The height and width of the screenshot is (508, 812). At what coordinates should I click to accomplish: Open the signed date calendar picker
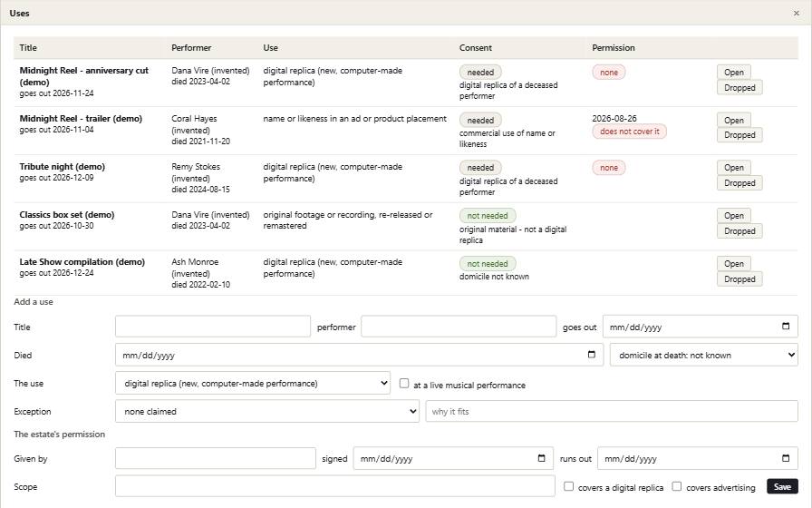(x=541, y=458)
